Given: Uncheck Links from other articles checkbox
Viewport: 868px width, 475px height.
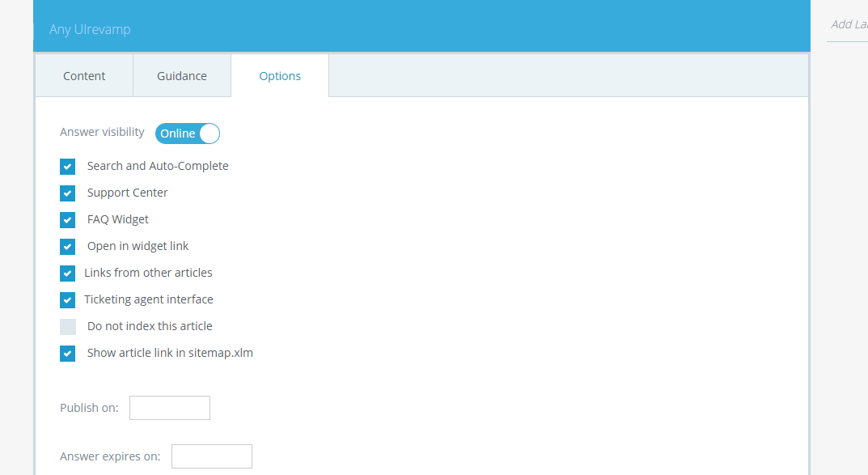Looking at the screenshot, I should pos(67,273).
